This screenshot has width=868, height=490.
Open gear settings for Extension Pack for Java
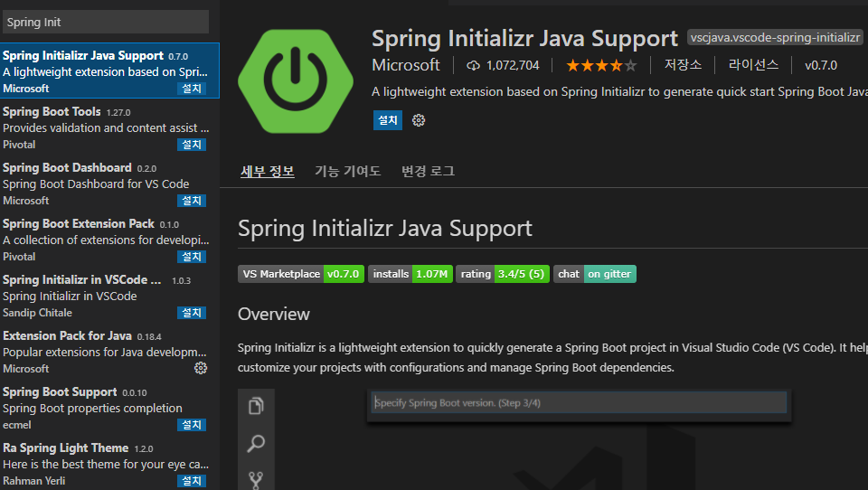point(201,368)
